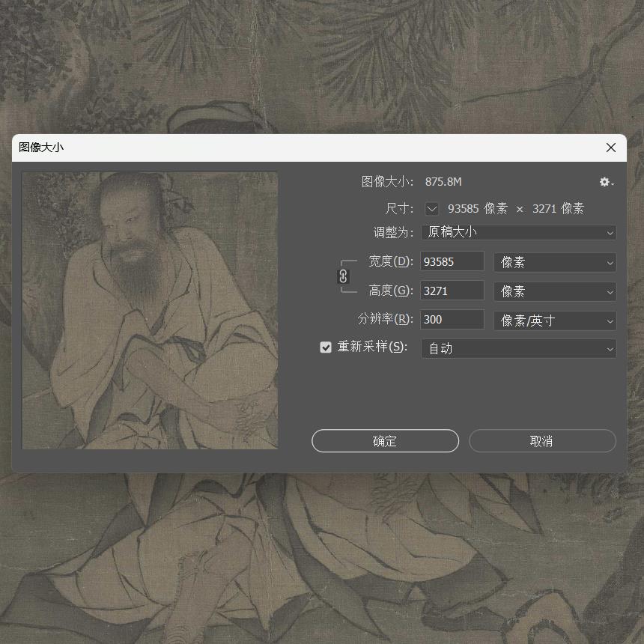Click the 93585 像素 dimension text
The image size is (644, 644).
click(478, 209)
